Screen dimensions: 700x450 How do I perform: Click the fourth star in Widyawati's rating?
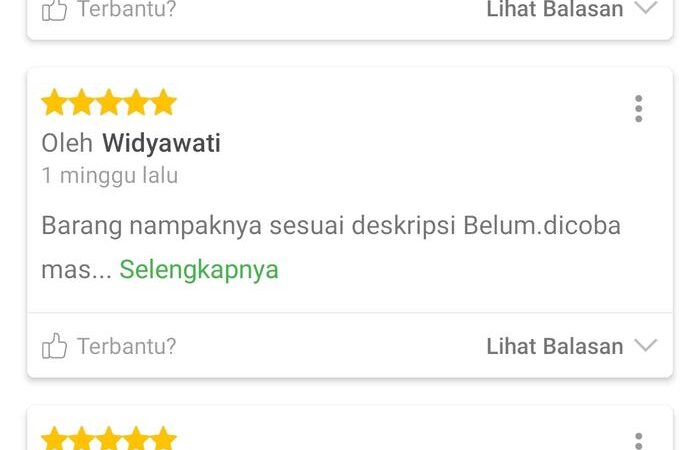pyautogui.click(x=136, y=102)
